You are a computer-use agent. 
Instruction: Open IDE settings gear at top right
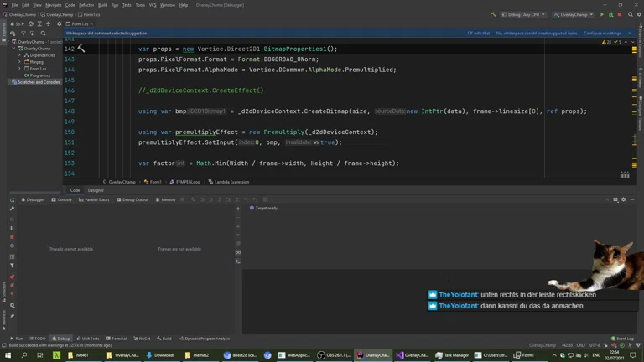[x=639, y=14]
